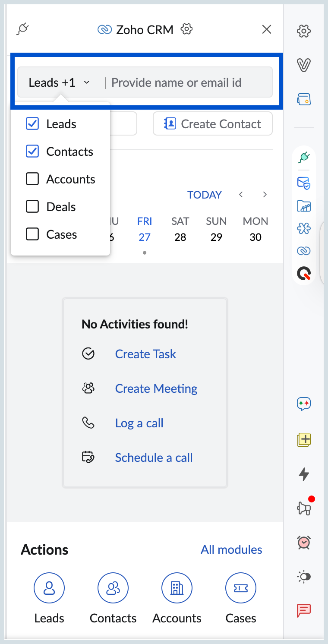Go to previous week with left chevron
Image resolution: width=328 pixels, height=644 pixels.
(241, 195)
